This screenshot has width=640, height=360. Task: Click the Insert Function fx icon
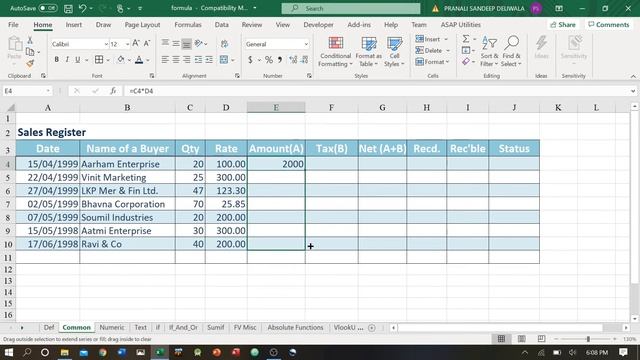coord(113,91)
